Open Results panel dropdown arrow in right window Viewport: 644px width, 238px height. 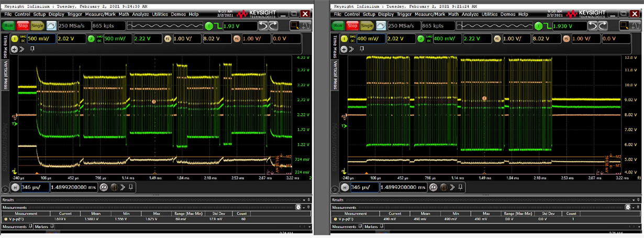click(634, 200)
